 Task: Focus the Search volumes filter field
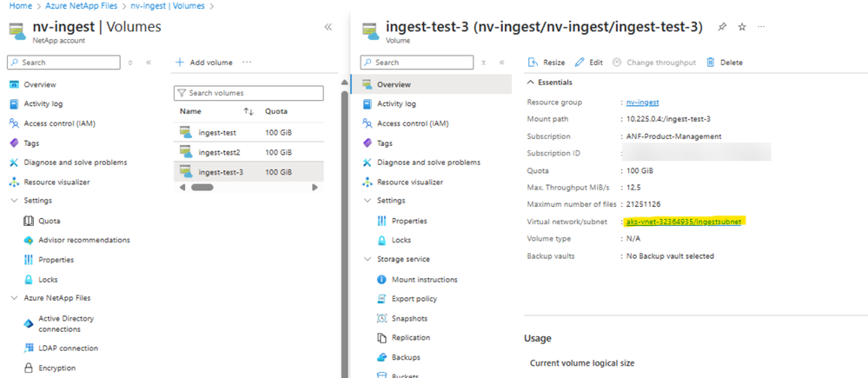(248, 93)
